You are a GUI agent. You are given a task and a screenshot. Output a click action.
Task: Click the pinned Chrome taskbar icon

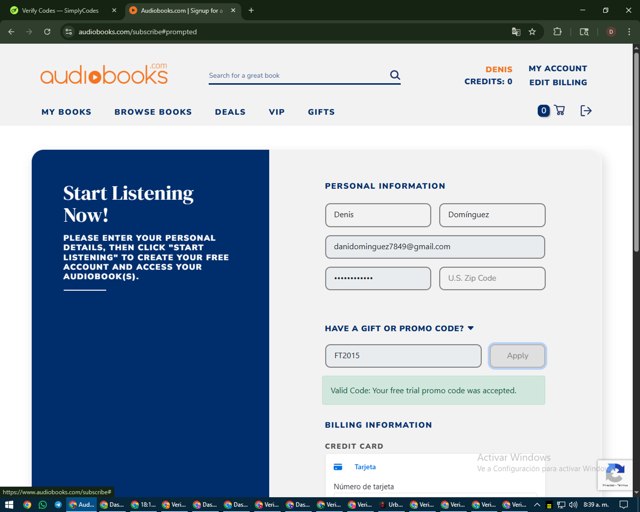(27, 505)
